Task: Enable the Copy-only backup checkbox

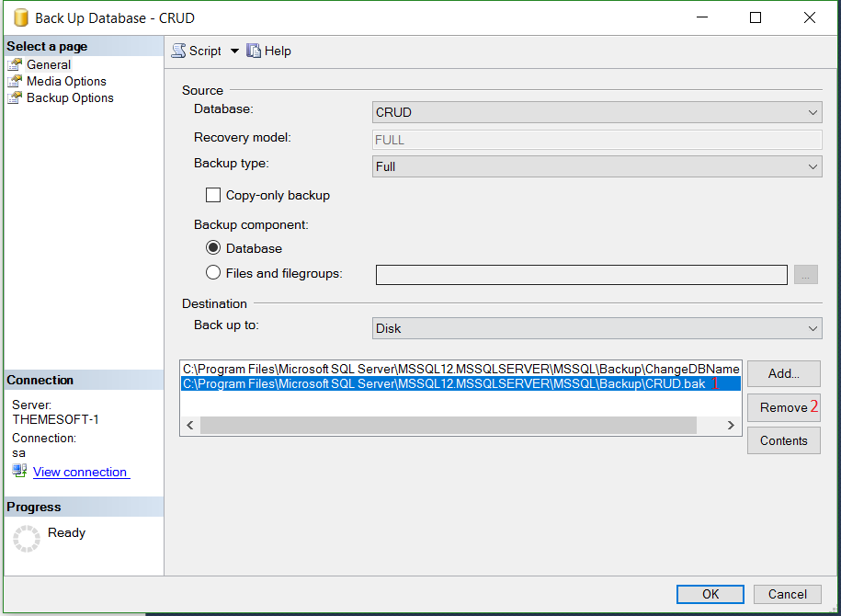Action: [213, 195]
